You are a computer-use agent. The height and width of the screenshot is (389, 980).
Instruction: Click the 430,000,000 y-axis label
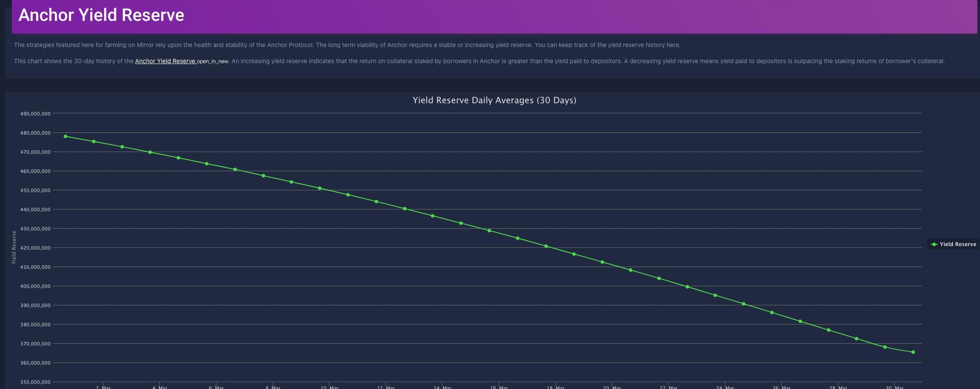[x=35, y=229]
